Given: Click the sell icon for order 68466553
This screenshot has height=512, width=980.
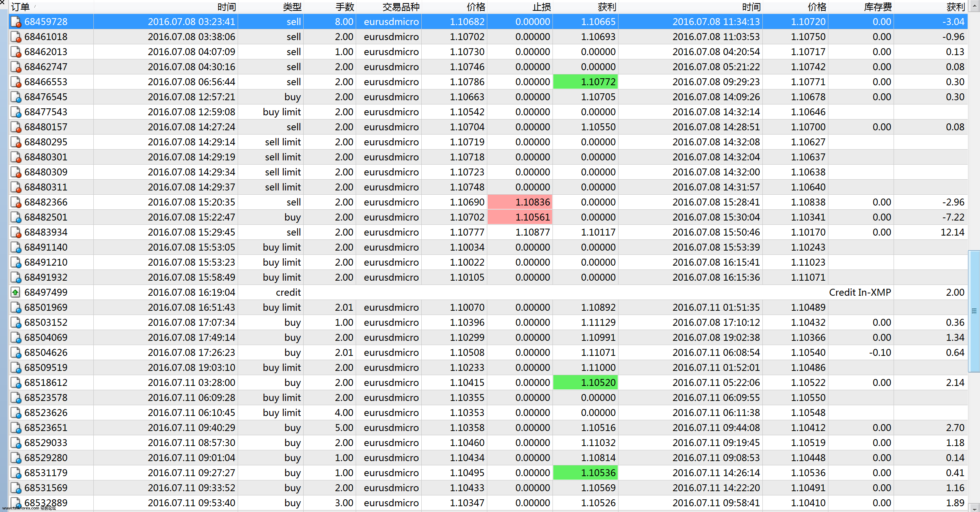Looking at the screenshot, I should click(x=16, y=82).
